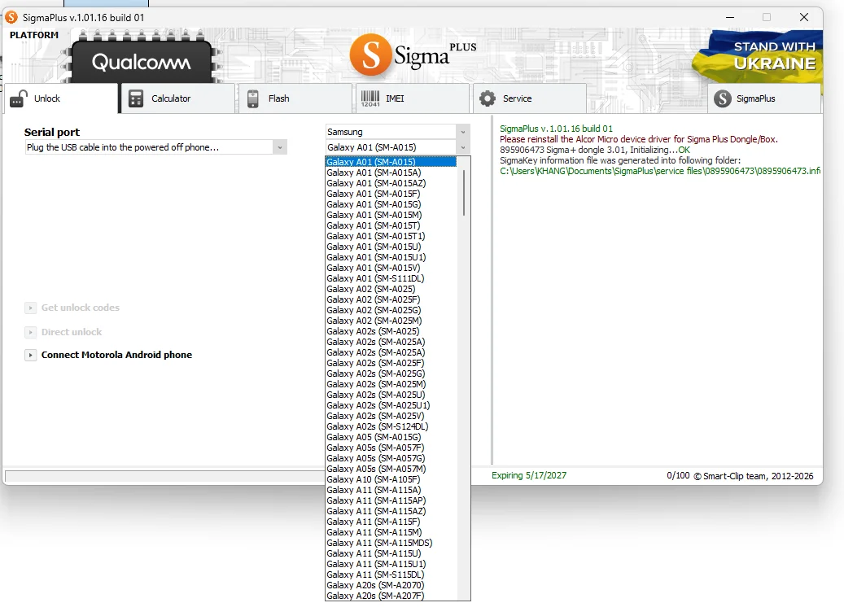Select Galaxy A01 (SM-A015) highlighted entry
The height and width of the screenshot is (616, 844).
pos(391,162)
